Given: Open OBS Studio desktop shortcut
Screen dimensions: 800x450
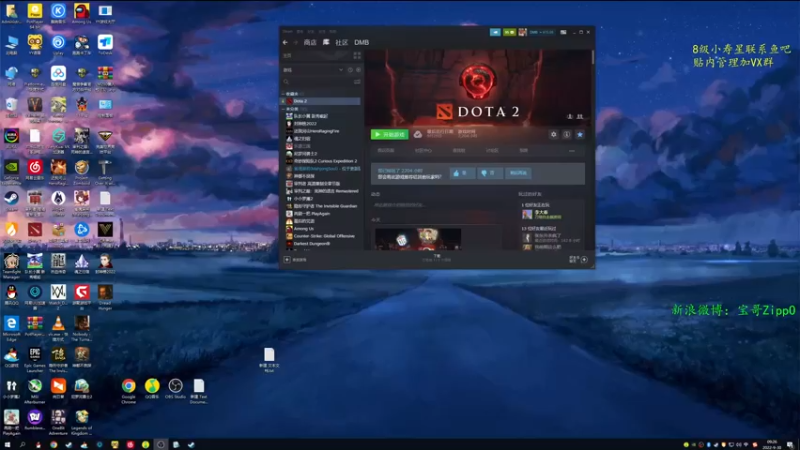Looking at the screenshot, I should tap(176, 389).
